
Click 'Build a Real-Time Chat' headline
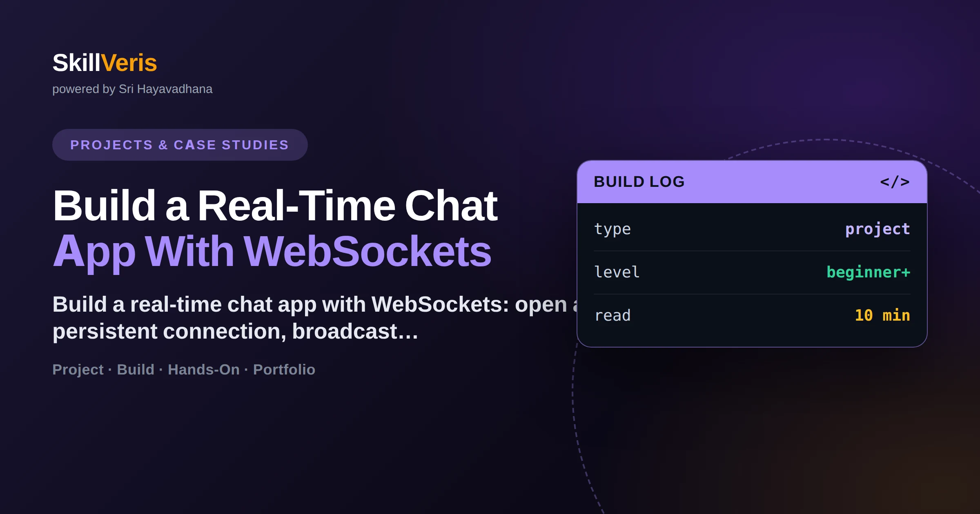tap(275, 206)
